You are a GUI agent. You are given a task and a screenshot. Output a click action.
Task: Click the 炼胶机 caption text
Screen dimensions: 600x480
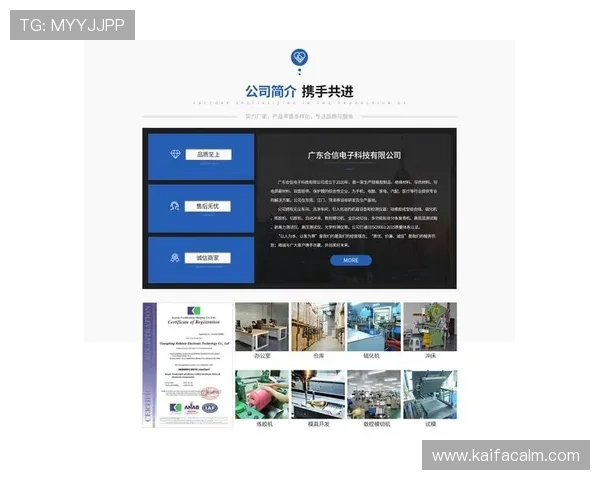tap(265, 424)
